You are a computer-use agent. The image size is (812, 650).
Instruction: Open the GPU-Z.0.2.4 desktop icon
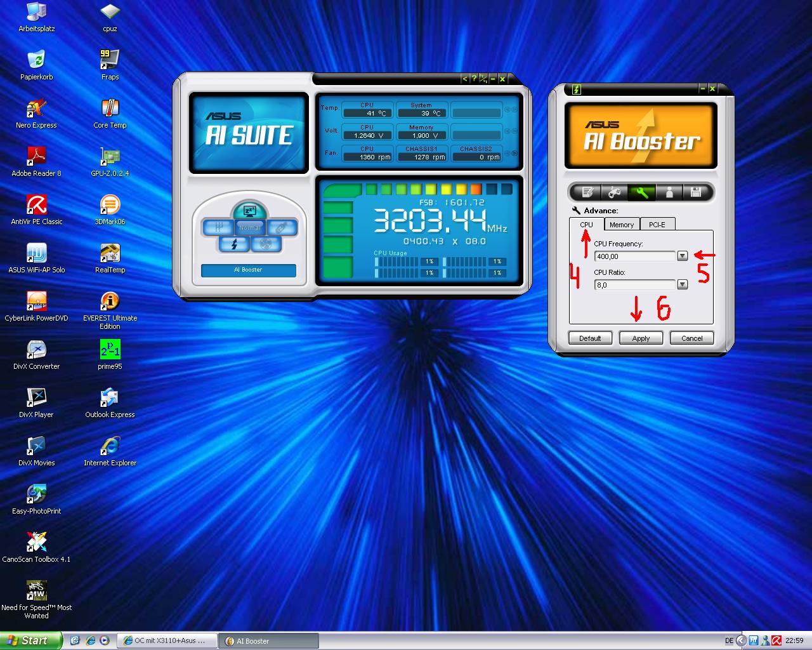(x=110, y=162)
